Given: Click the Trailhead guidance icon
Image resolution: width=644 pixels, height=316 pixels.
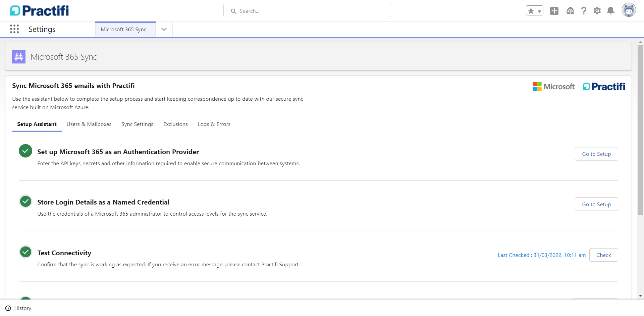Looking at the screenshot, I should tap(570, 11).
